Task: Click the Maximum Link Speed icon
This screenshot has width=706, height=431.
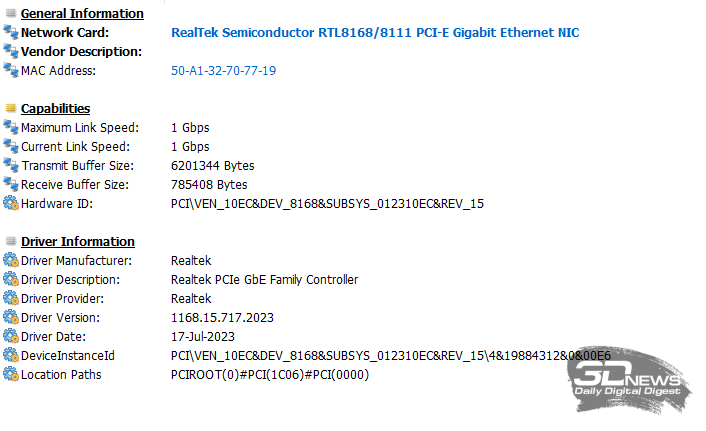Action: (x=11, y=128)
